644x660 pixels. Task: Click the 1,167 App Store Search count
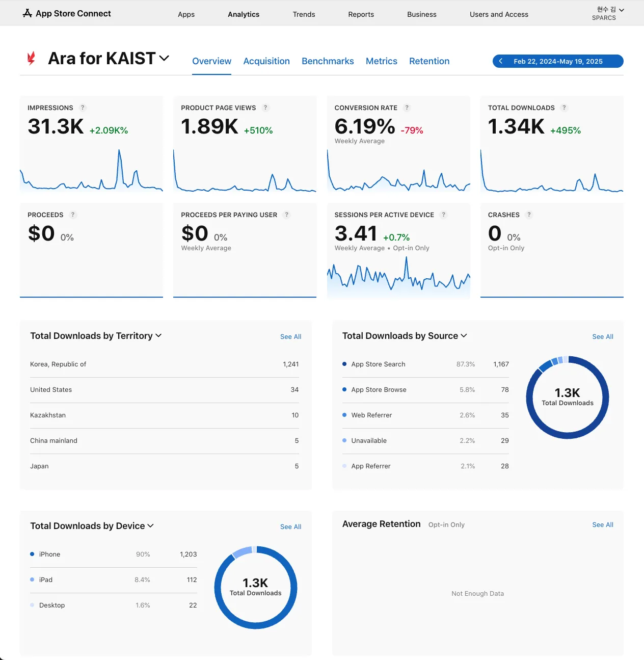coord(501,364)
